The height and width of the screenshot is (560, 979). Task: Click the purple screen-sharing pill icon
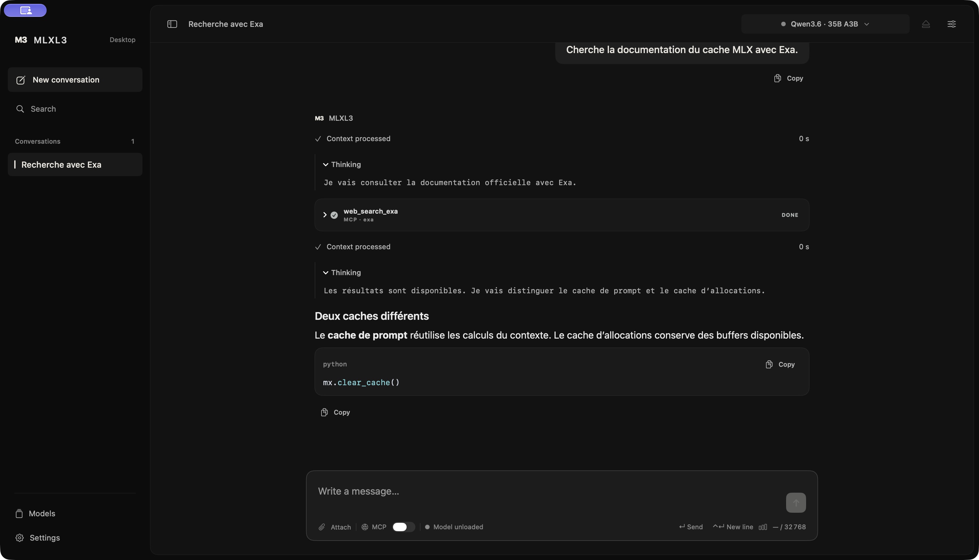25,10
